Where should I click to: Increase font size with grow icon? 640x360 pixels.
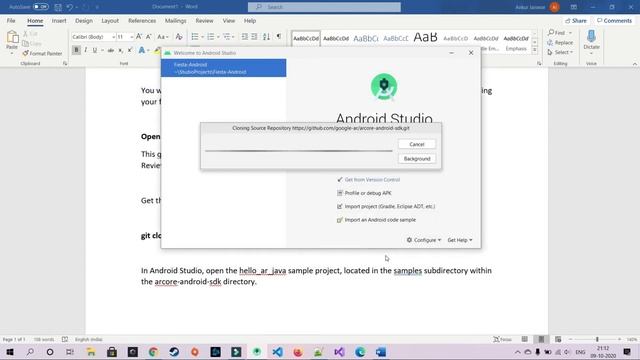tap(139, 37)
